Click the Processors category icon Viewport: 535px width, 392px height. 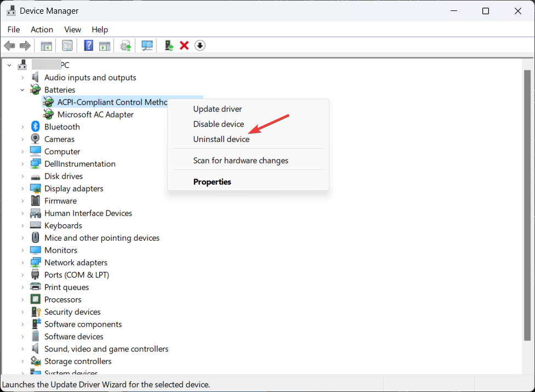pyautogui.click(x=36, y=299)
